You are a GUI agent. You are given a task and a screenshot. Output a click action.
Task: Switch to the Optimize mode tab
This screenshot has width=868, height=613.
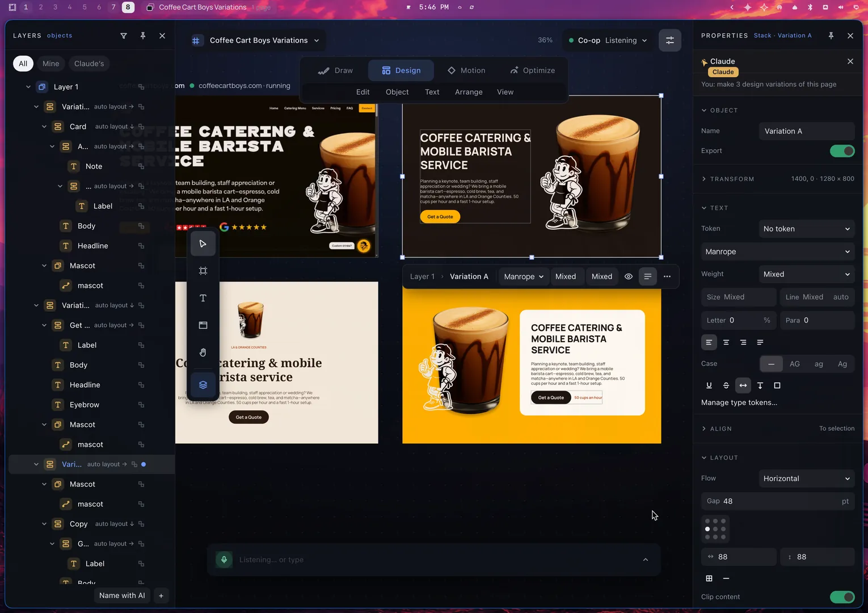click(x=533, y=70)
